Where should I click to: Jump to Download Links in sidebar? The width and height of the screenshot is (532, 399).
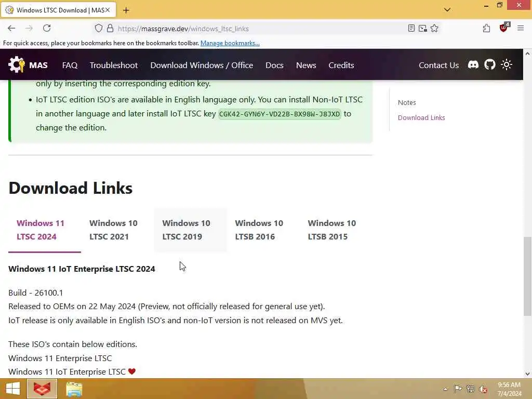tap(421, 118)
